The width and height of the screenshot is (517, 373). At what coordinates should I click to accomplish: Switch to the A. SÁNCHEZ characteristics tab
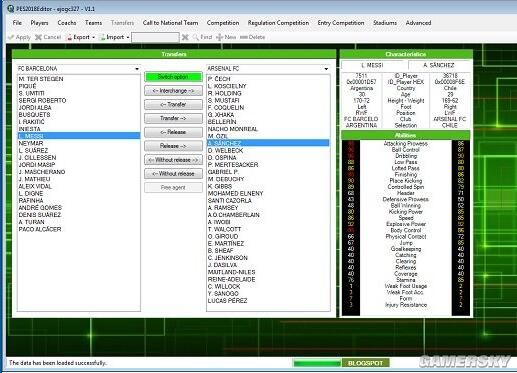(439, 65)
